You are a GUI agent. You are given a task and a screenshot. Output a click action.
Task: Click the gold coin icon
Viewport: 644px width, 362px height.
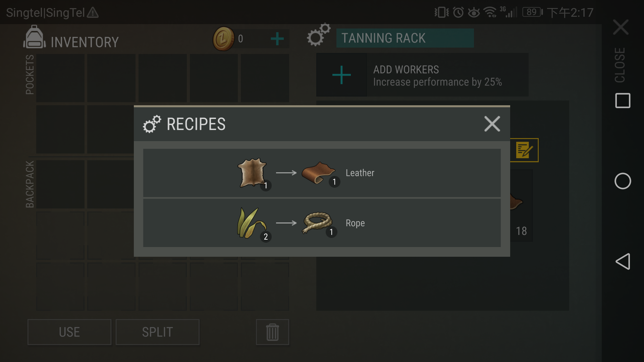coord(223,39)
